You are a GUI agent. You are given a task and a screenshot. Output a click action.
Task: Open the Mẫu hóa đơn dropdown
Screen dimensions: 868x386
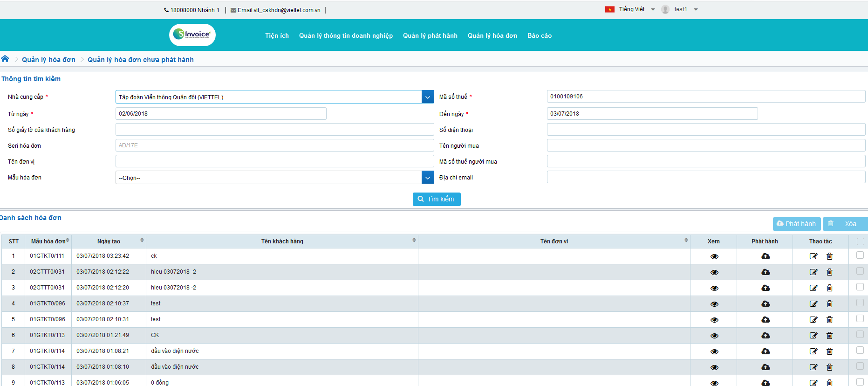click(x=428, y=178)
